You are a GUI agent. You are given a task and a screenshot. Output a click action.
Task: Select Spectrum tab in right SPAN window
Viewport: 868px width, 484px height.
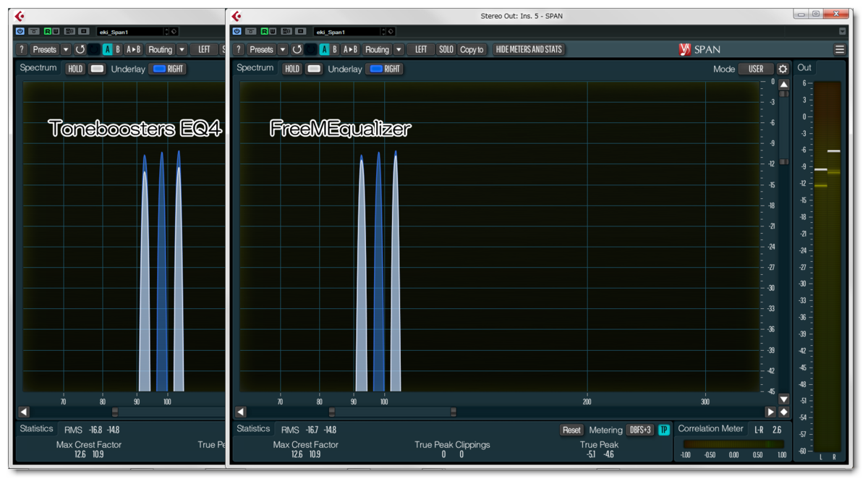click(x=255, y=68)
